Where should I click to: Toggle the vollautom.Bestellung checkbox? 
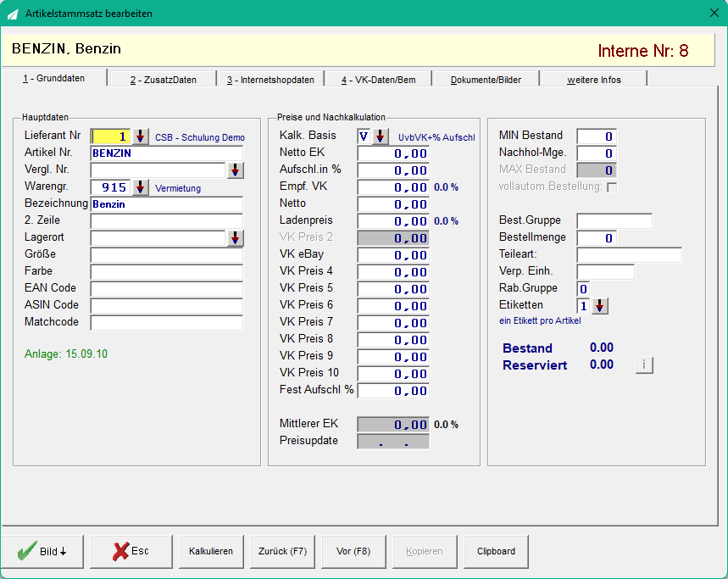tap(612, 187)
